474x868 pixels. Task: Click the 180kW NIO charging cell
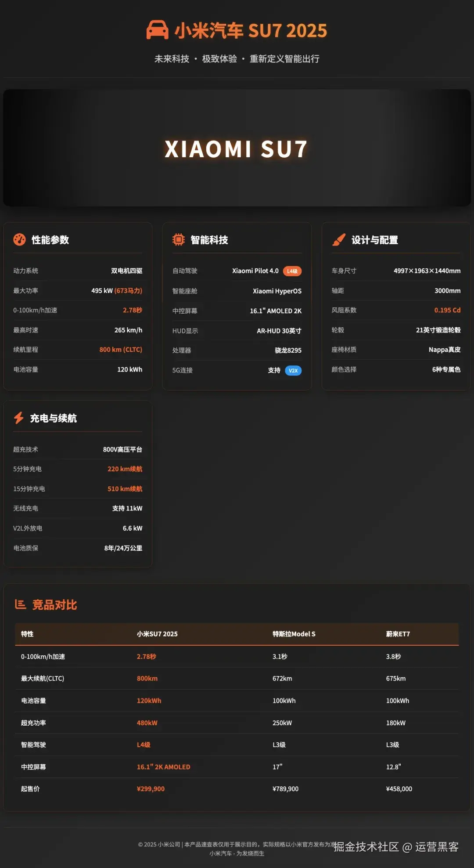396,723
